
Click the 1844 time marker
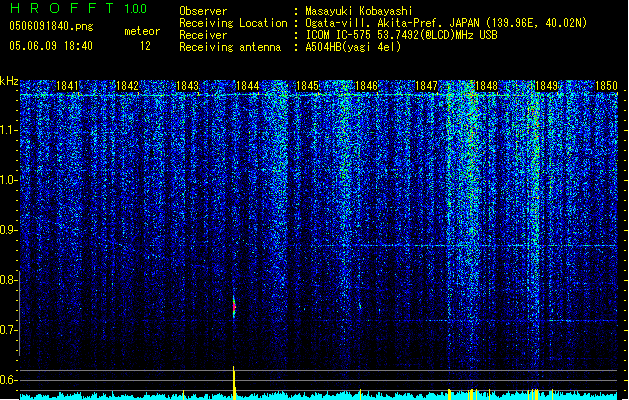coord(248,86)
